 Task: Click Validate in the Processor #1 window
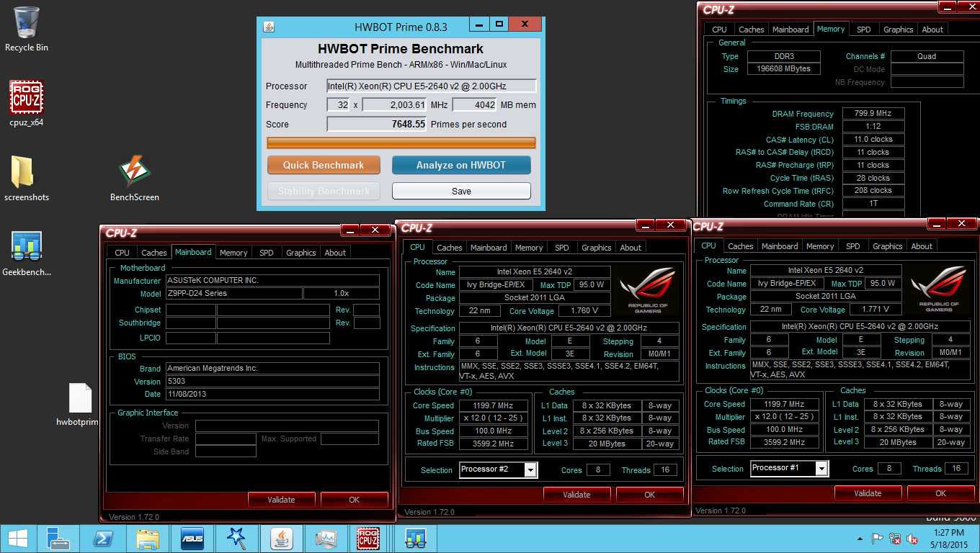click(868, 493)
